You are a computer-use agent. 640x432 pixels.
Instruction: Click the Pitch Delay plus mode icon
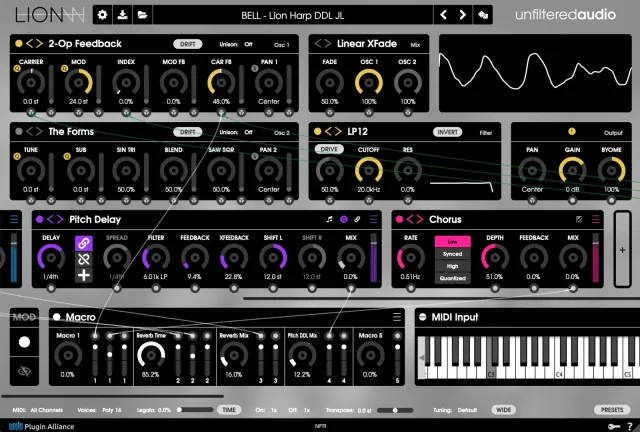point(84,275)
